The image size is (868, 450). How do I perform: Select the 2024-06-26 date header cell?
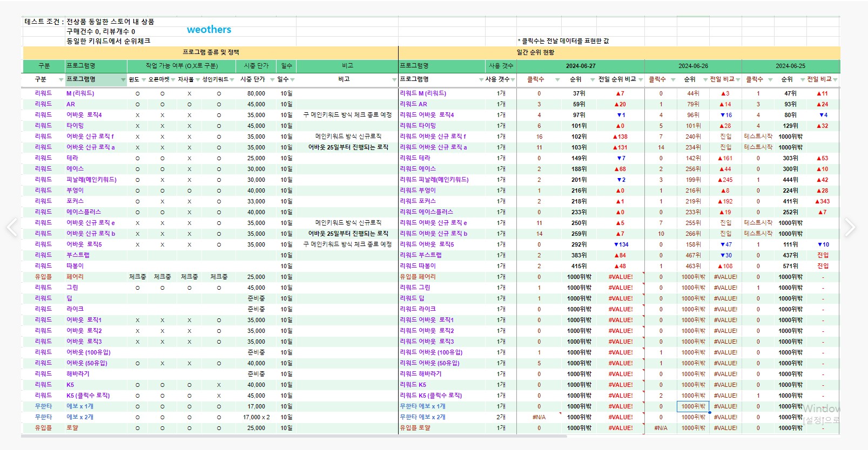(693, 66)
